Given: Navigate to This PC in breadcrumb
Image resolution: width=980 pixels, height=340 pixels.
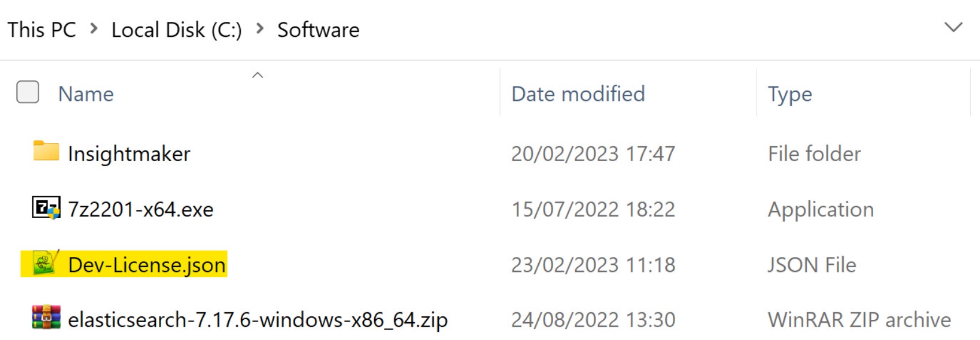Looking at the screenshot, I should click(42, 30).
